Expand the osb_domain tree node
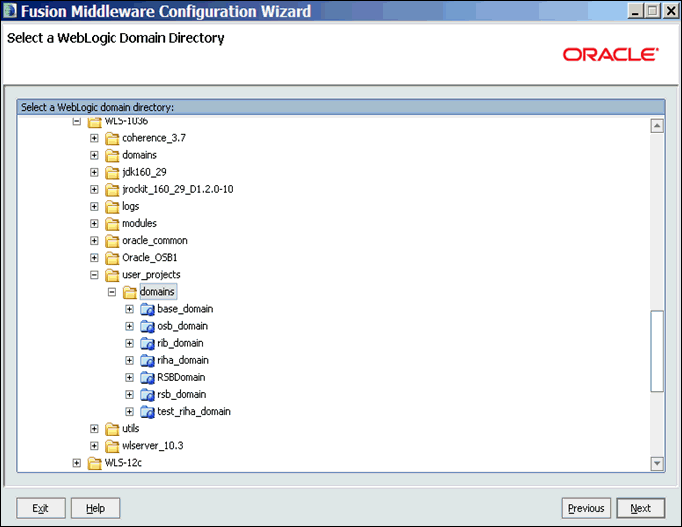The height and width of the screenshot is (527, 682). pos(129,326)
